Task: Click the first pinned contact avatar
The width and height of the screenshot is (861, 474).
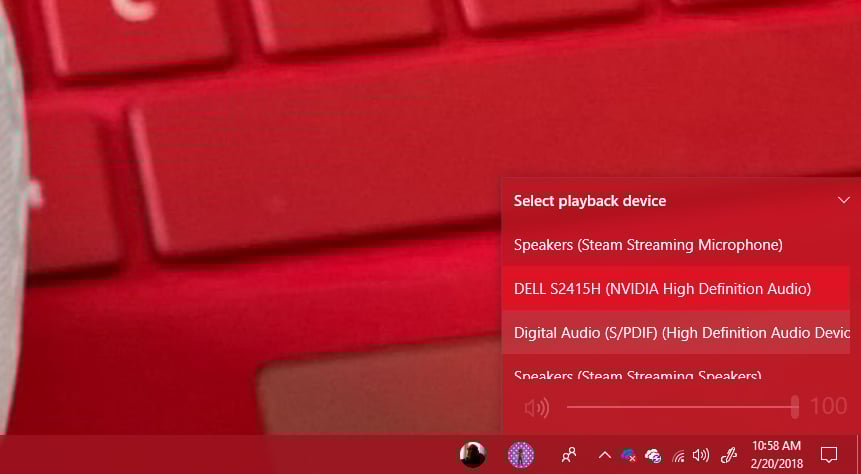Action: [x=473, y=455]
